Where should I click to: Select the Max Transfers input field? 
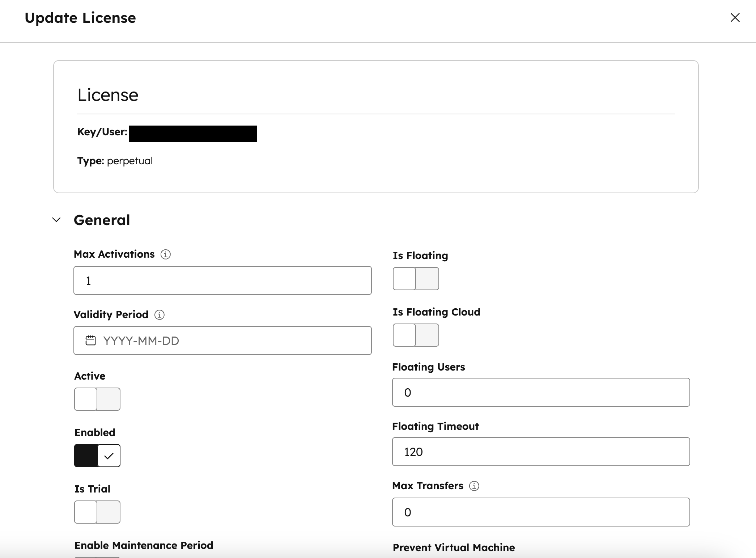541,512
